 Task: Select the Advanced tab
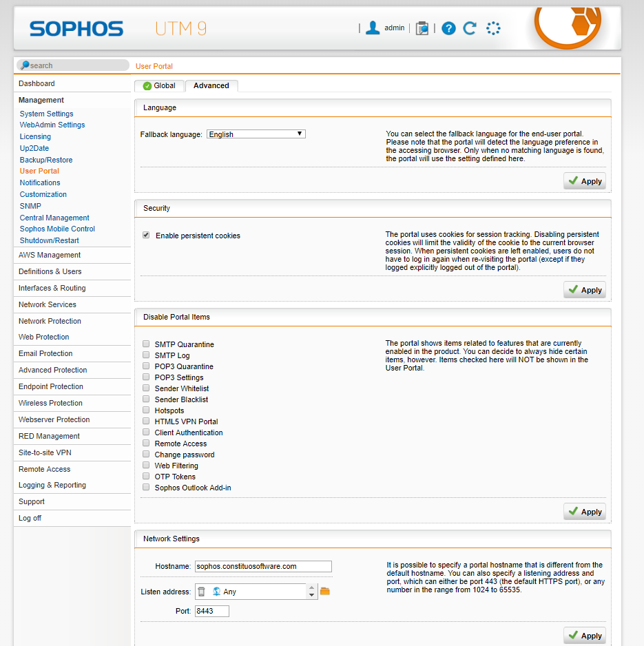[211, 85]
